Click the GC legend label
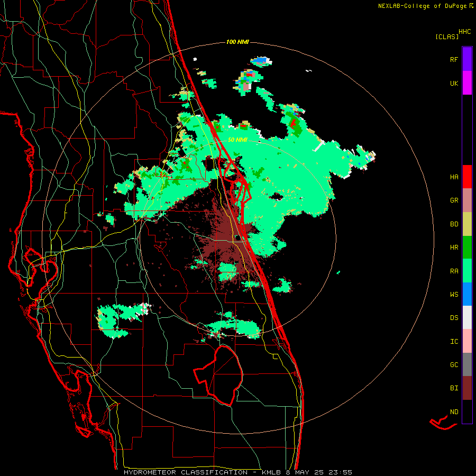 454,364
